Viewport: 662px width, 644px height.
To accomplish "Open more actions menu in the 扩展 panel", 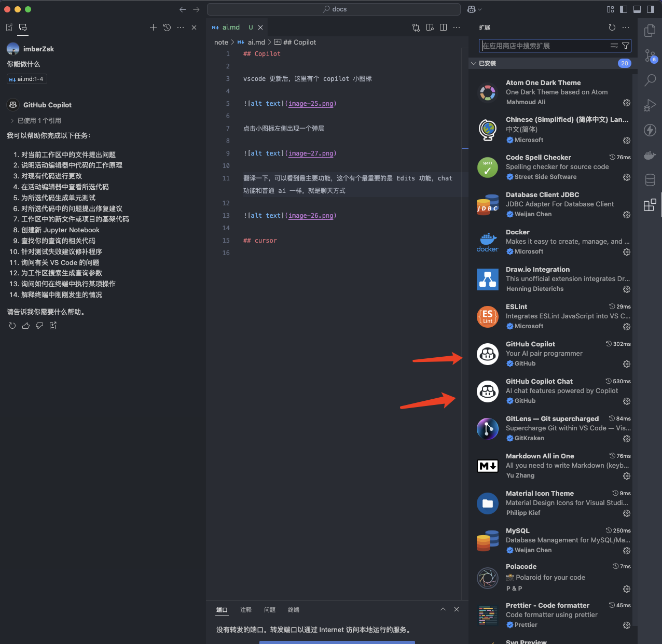I will click(x=626, y=27).
